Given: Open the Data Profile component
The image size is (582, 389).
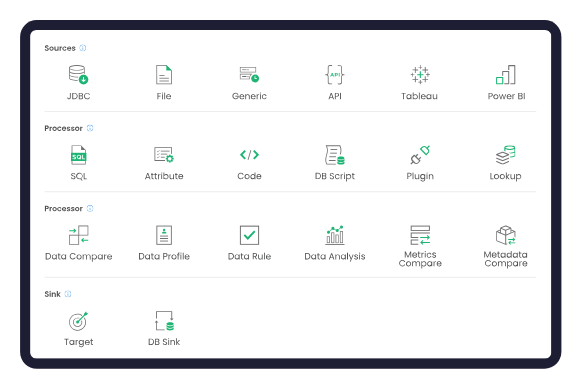Looking at the screenshot, I should tap(164, 235).
